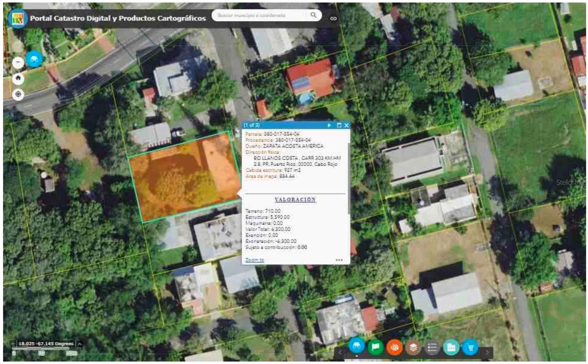Click the search magnifier icon
Image resolution: width=588 pixels, height=364 pixels.
click(313, 15)
